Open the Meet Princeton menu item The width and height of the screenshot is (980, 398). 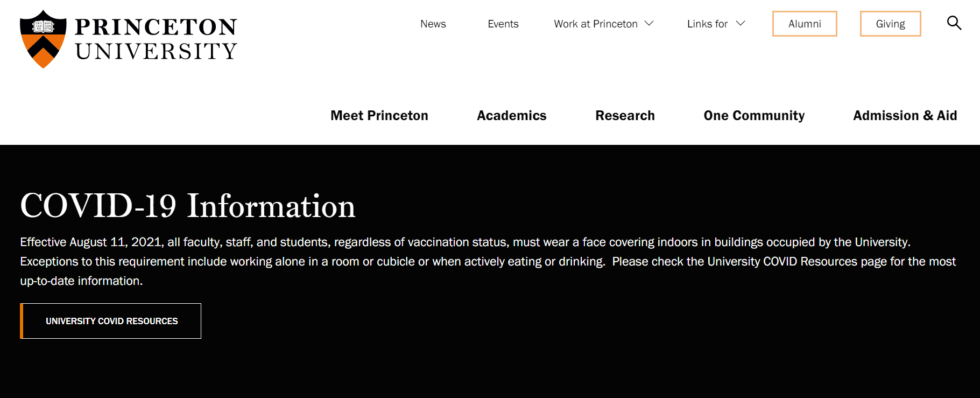(379, 116)
